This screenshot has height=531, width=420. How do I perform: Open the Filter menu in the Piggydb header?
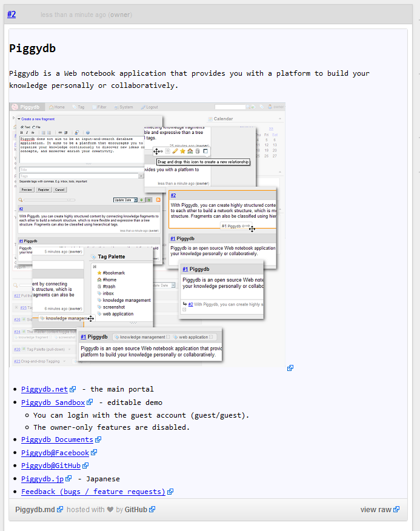[101, 107]
